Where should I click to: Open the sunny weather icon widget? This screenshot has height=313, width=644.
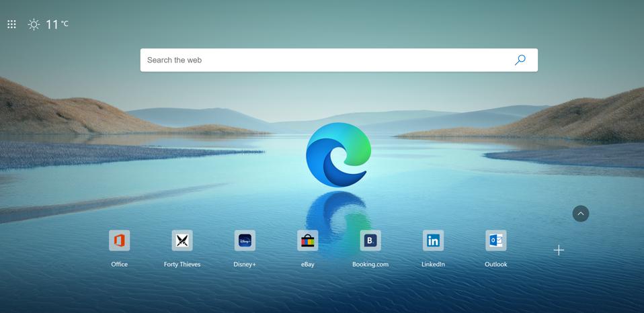pos(34,25)
